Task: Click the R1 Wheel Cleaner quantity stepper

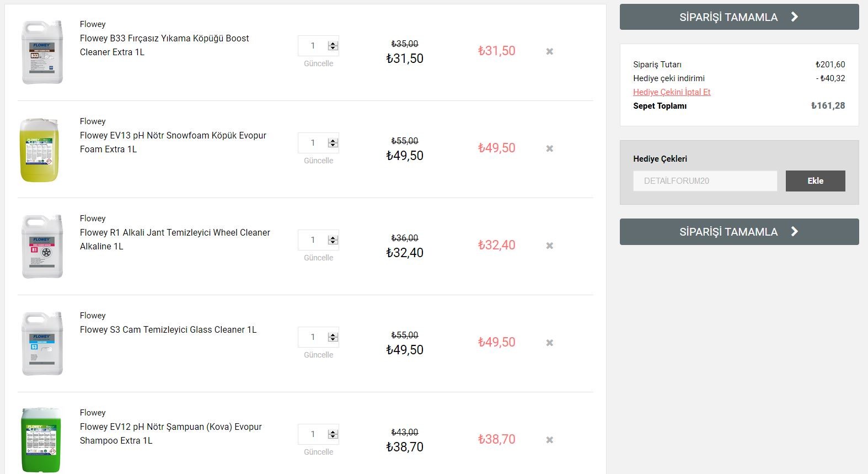Action: 333,240
